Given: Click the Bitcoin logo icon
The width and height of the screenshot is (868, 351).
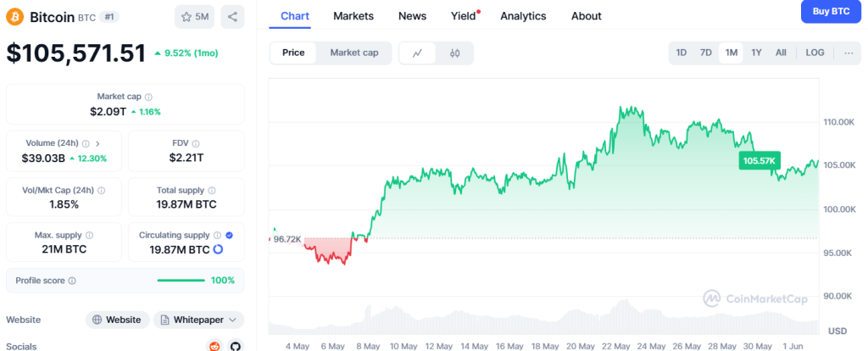Looking at the screenshot, I should 14,16.
